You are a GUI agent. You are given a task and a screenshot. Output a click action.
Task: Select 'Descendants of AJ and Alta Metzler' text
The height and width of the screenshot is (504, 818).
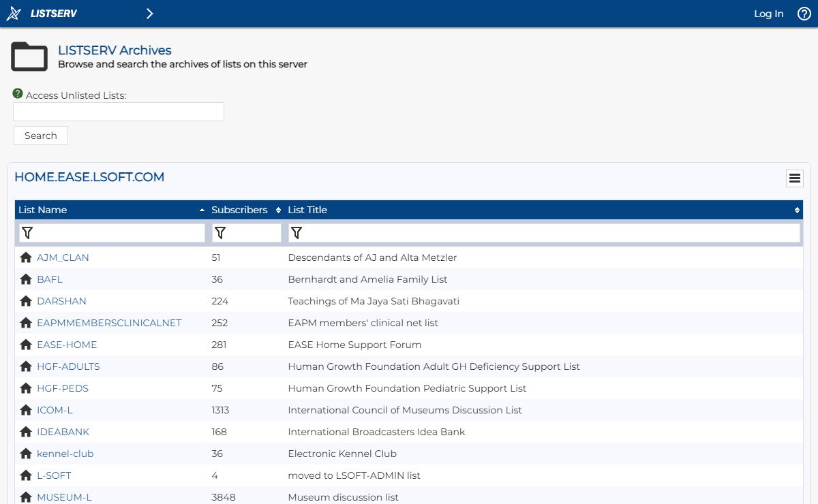pos(372,257)
